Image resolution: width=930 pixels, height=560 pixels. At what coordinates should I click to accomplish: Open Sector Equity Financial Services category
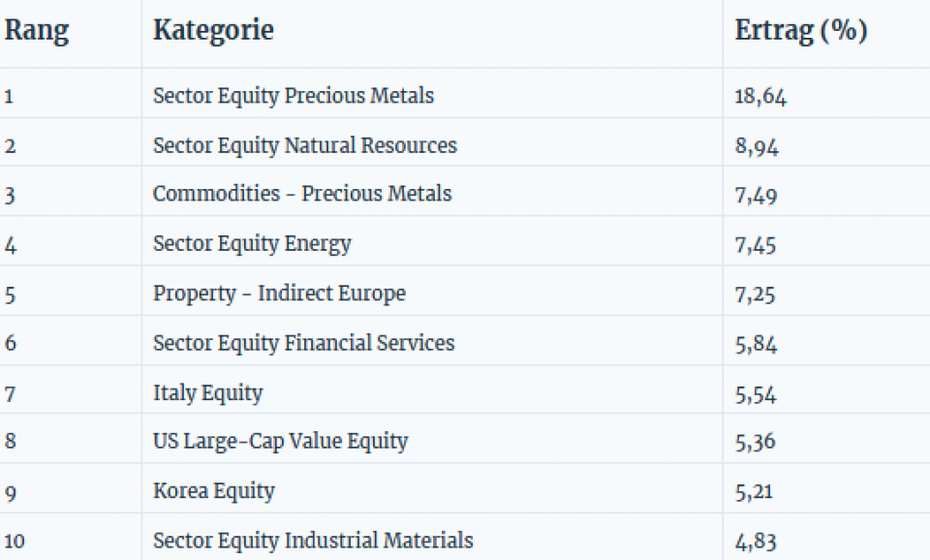(303, 343)
